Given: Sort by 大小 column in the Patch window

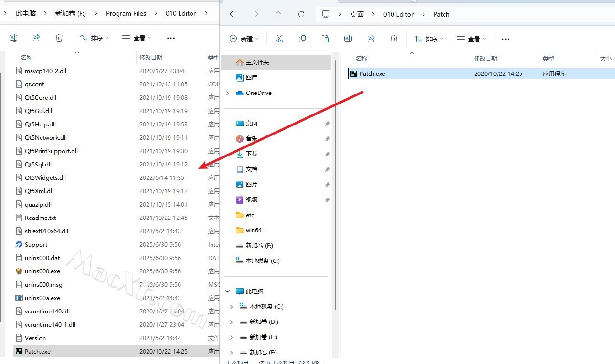Looking at the screenshot, I should click(605, 58).
